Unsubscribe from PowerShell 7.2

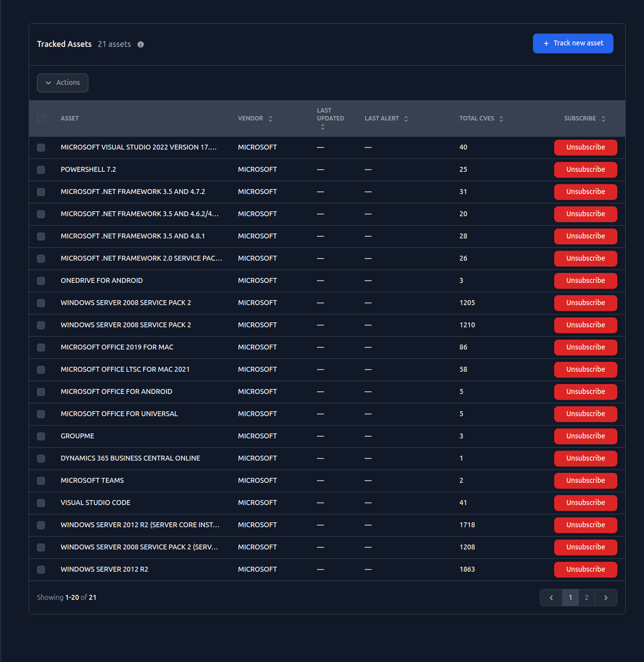(585, 170)
